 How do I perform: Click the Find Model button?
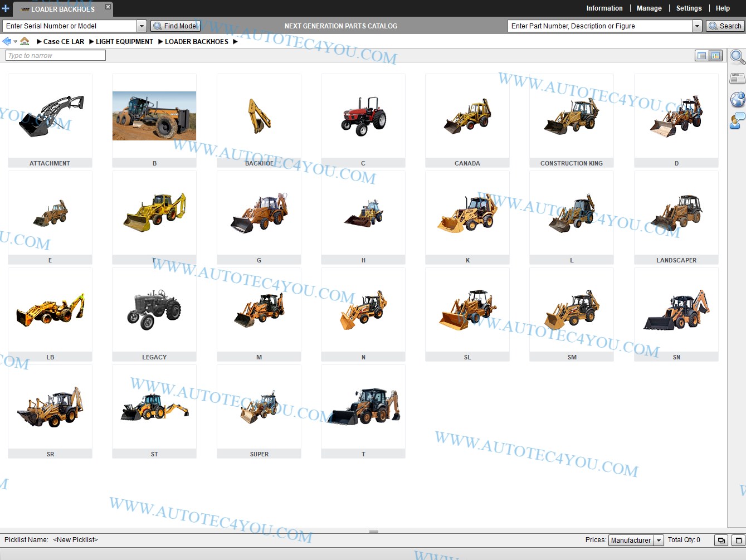175,26
